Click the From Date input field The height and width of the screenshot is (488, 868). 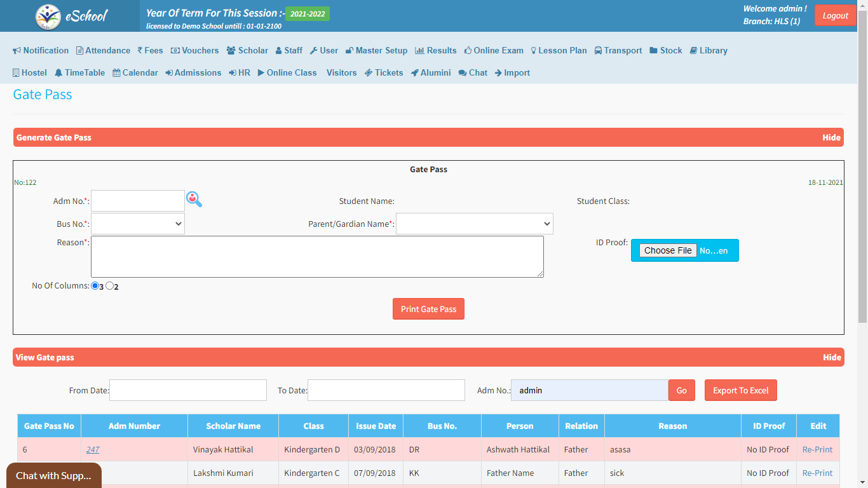click(188, 390)
